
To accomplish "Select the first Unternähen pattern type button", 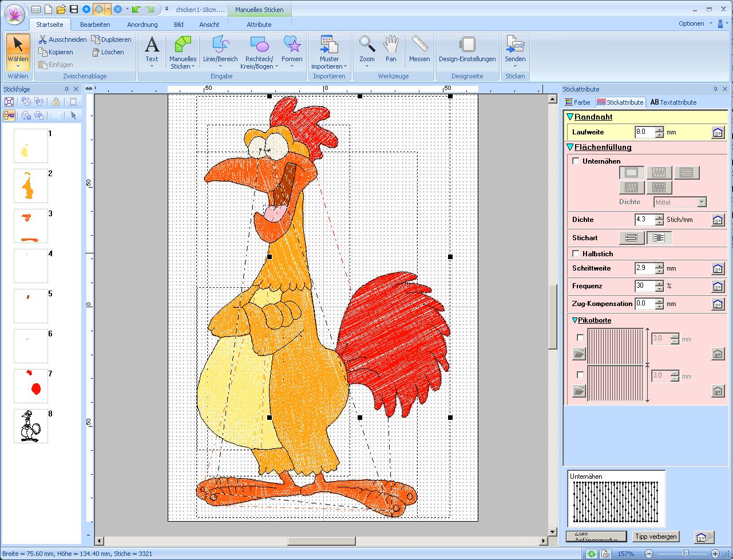I will (632, 173).
